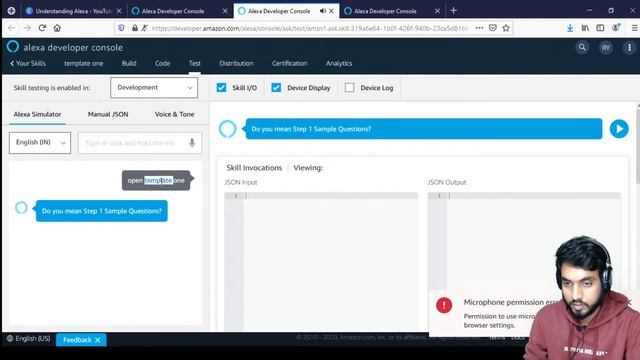
Task: Open the Certification tab
Action: coord(289,63)
